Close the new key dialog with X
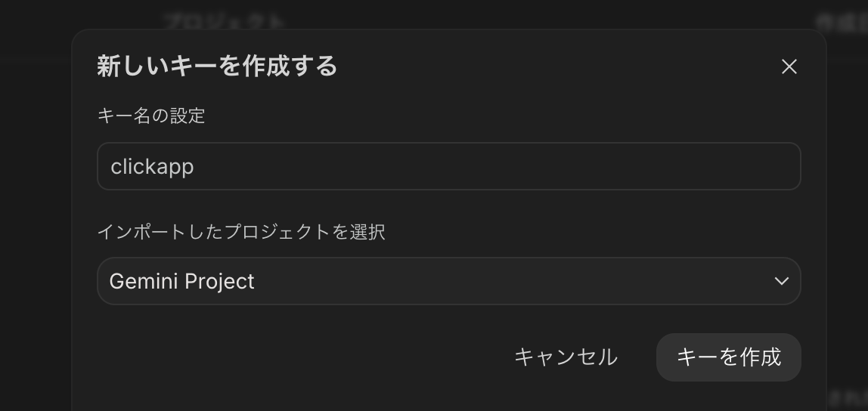This screenshot has width=868, height=411. point(789,66)
